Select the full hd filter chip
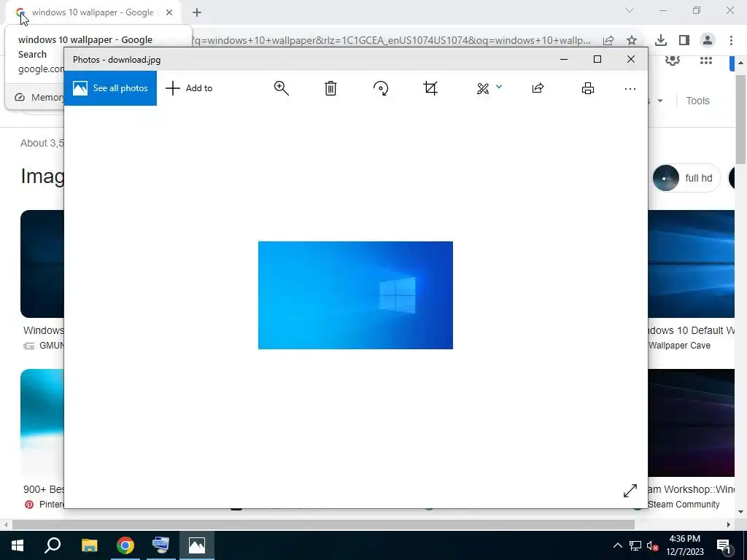 point(686,178)
